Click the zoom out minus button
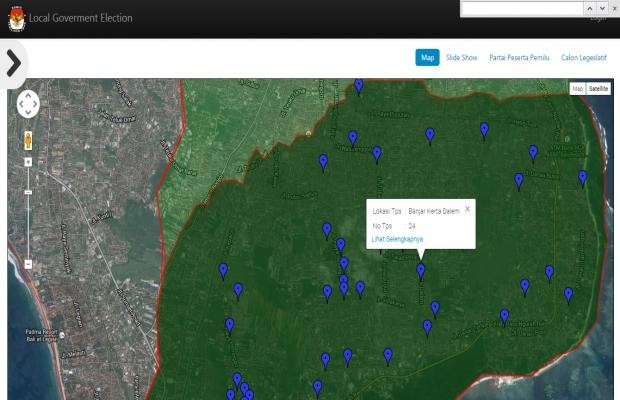Viewport: 620px width, 400px height. 28,263
